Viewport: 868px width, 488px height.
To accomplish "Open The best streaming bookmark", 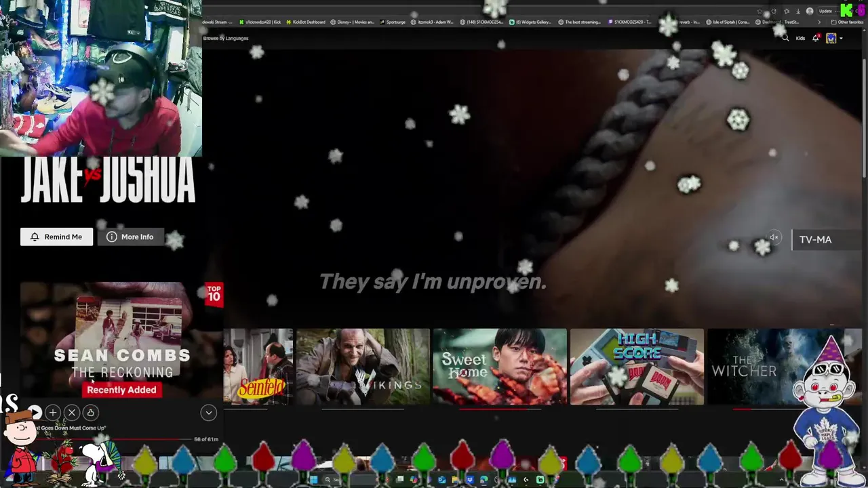I will [579, 22].
